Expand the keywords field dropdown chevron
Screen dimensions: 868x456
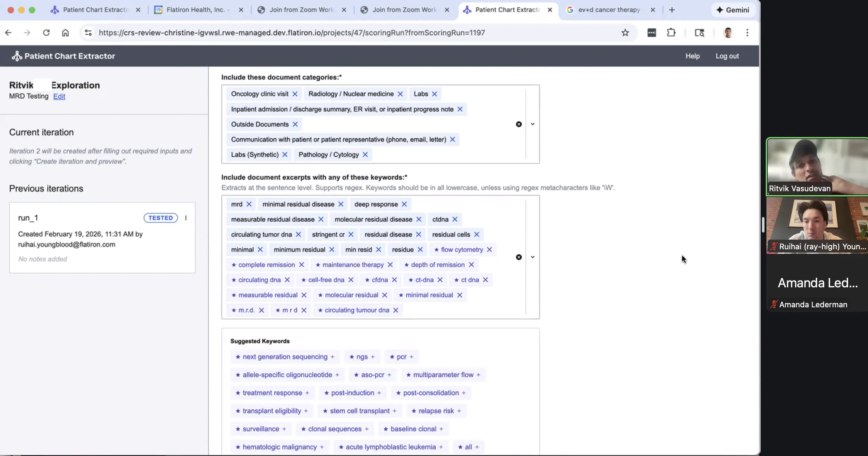point(532,257)
